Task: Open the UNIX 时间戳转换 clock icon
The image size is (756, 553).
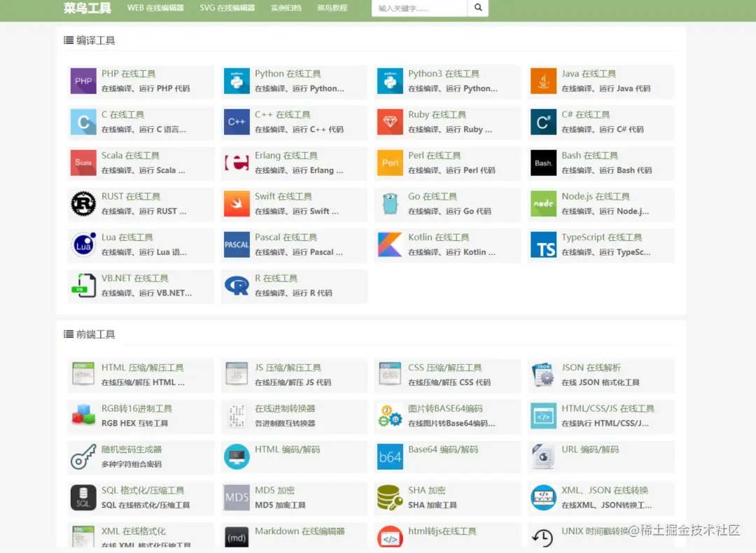Action: pos(542,538)
